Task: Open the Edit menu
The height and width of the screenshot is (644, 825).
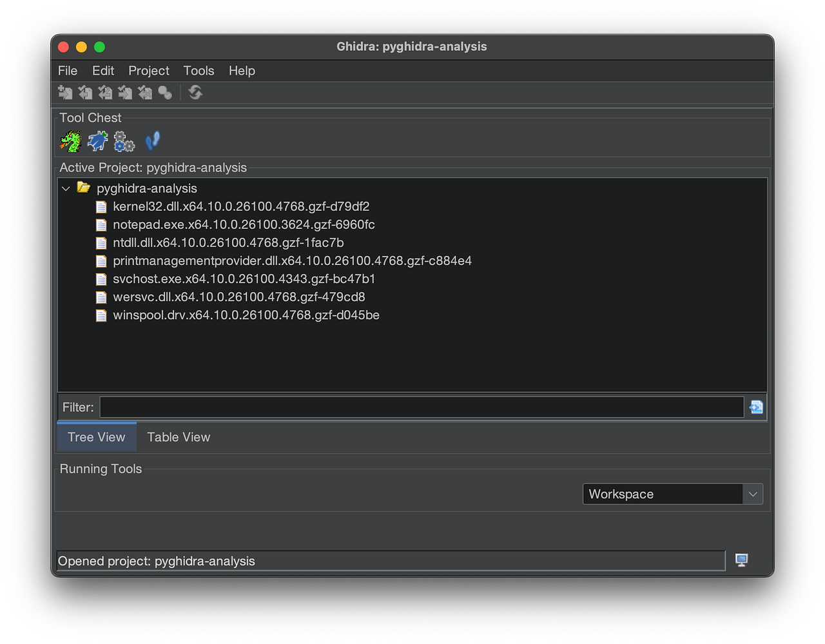Action: [103, 71]
